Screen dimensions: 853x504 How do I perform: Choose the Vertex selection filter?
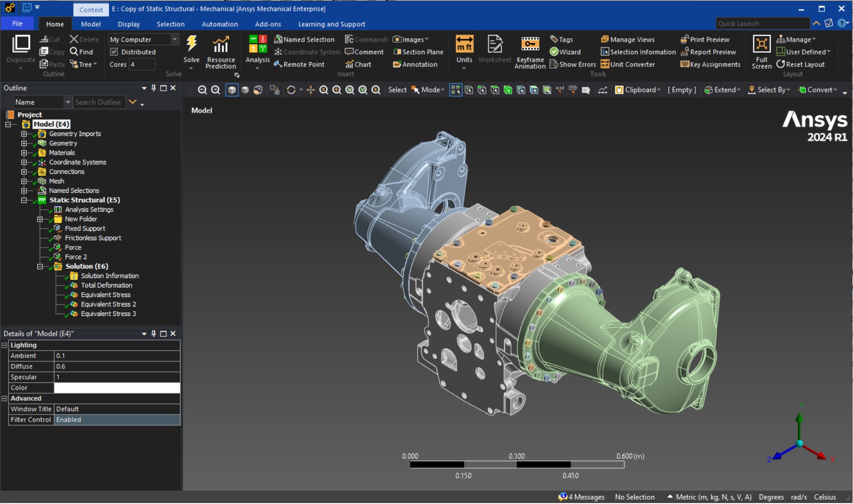(469, 90)
